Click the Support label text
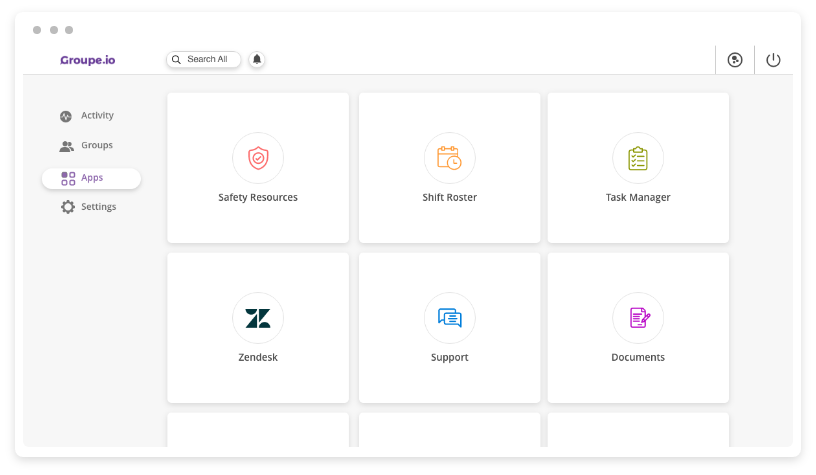Screen dimensions: 816x475 click(450, 357)
